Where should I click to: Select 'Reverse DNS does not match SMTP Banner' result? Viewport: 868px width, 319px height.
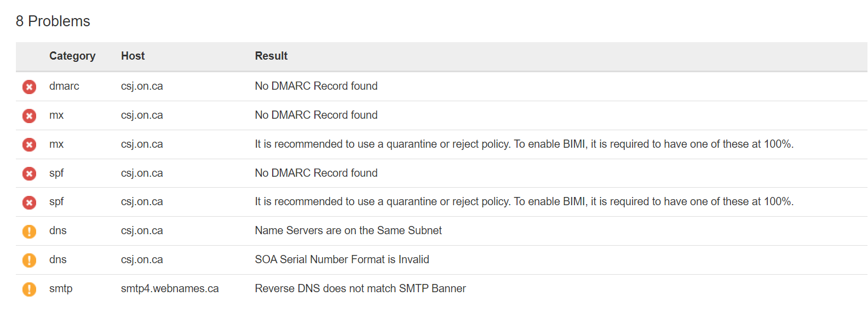point(360,288)
